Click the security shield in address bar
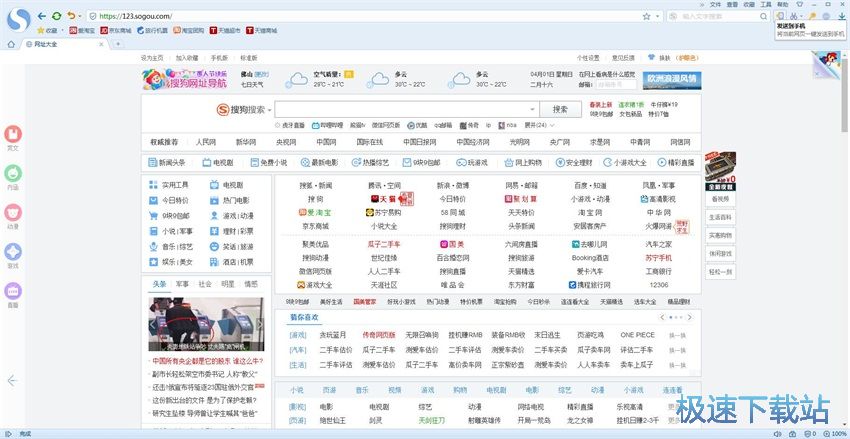 [x=93, y=17]
